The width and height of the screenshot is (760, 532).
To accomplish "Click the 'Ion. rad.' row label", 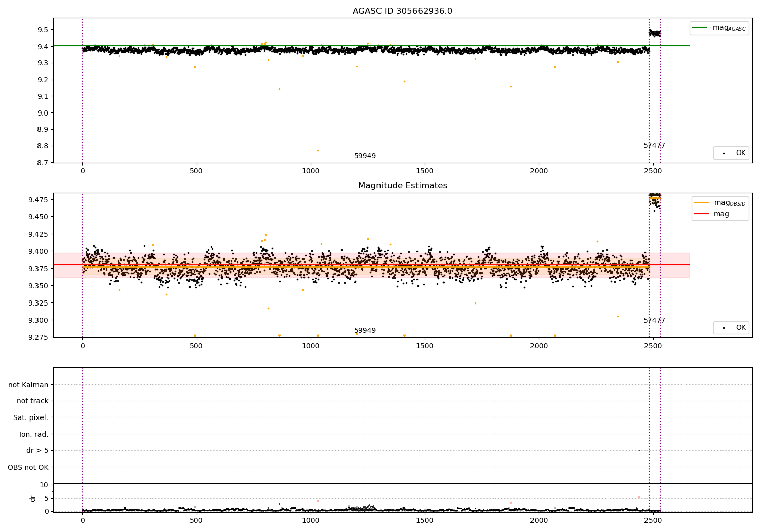I will (34, 434).
